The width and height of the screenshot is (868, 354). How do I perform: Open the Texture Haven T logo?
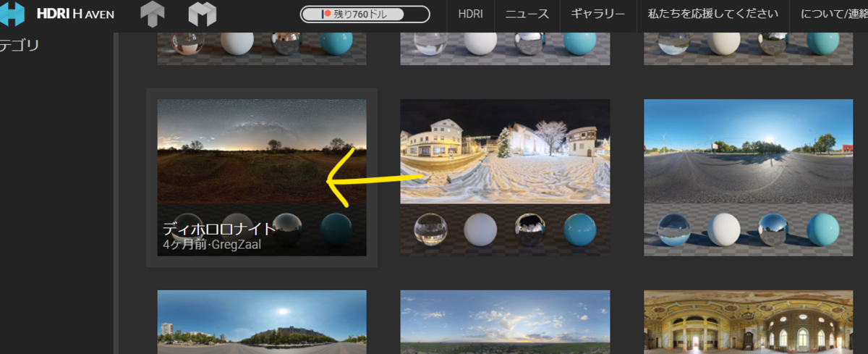(153, 14)
